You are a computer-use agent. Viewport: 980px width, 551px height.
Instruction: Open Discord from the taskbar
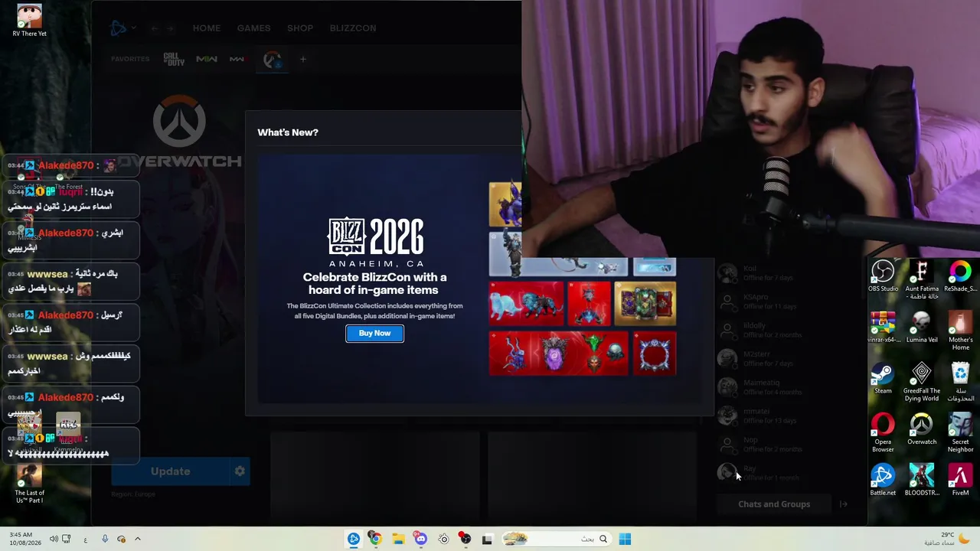point(420,540)
